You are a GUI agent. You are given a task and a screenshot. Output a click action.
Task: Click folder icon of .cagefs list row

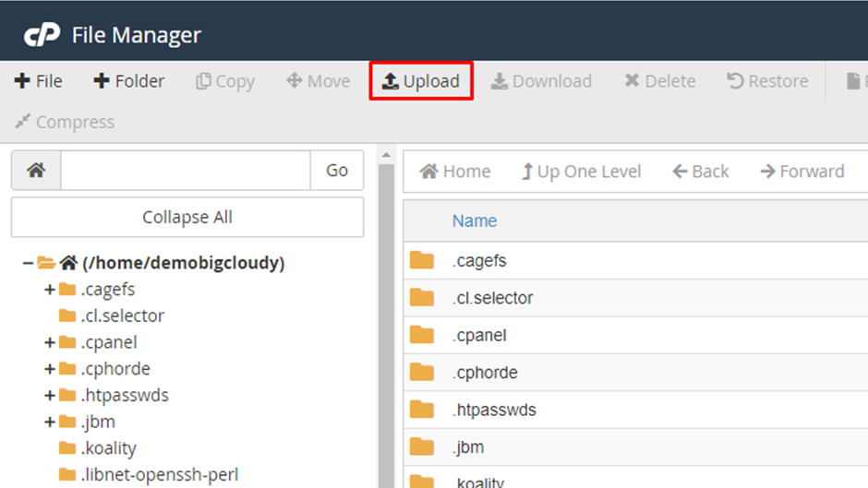tap(422, 260)
